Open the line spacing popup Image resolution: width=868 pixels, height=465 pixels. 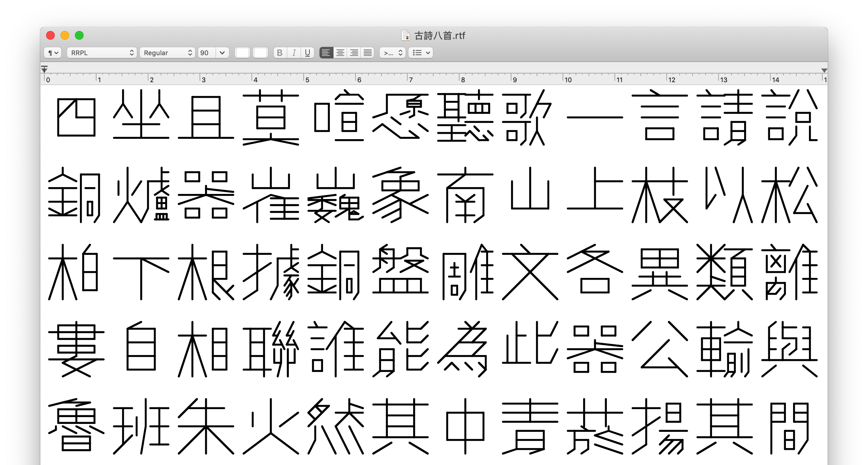[x=392, y=53]
